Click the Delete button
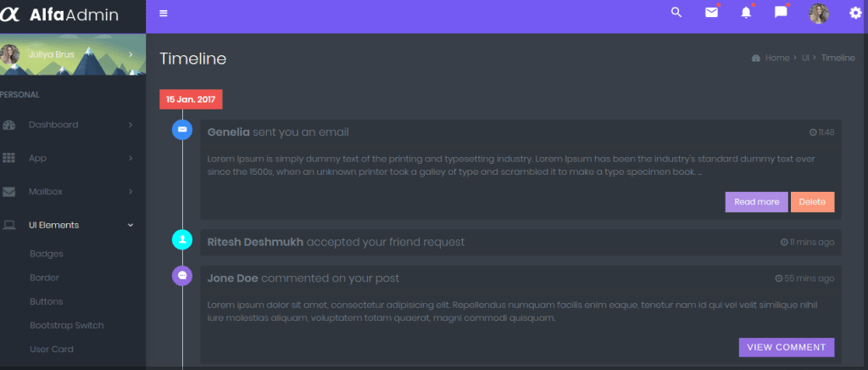 tap(812, 202)
